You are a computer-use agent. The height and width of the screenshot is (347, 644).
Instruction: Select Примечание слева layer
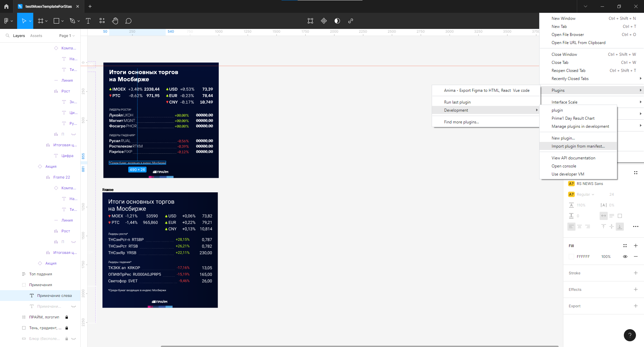click(x=40, y=296)
